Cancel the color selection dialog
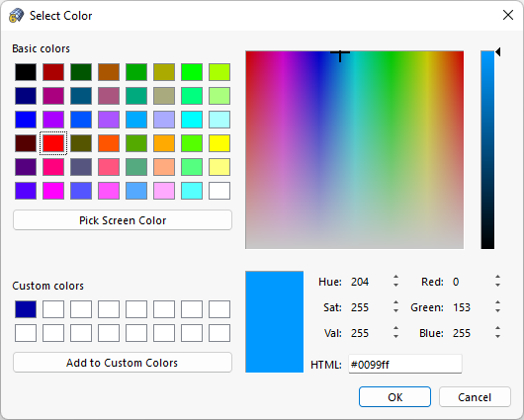524x420 pixels. pos(475,397)
